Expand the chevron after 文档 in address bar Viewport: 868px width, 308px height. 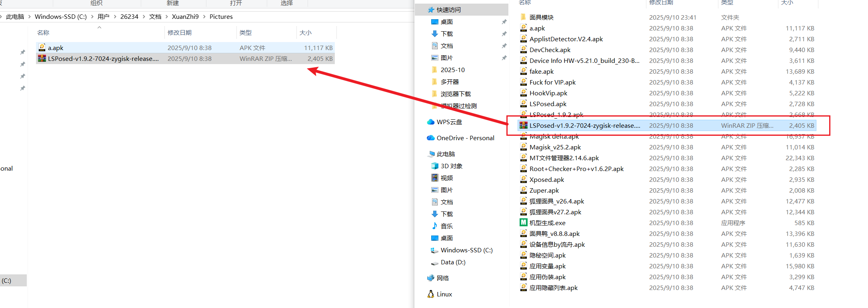[x=167, y=17]
